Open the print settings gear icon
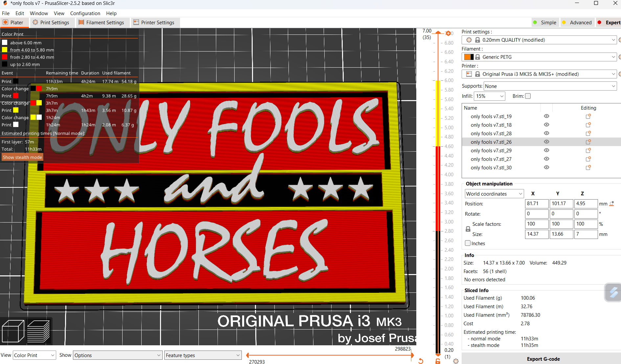 click(x=469, y=40)
